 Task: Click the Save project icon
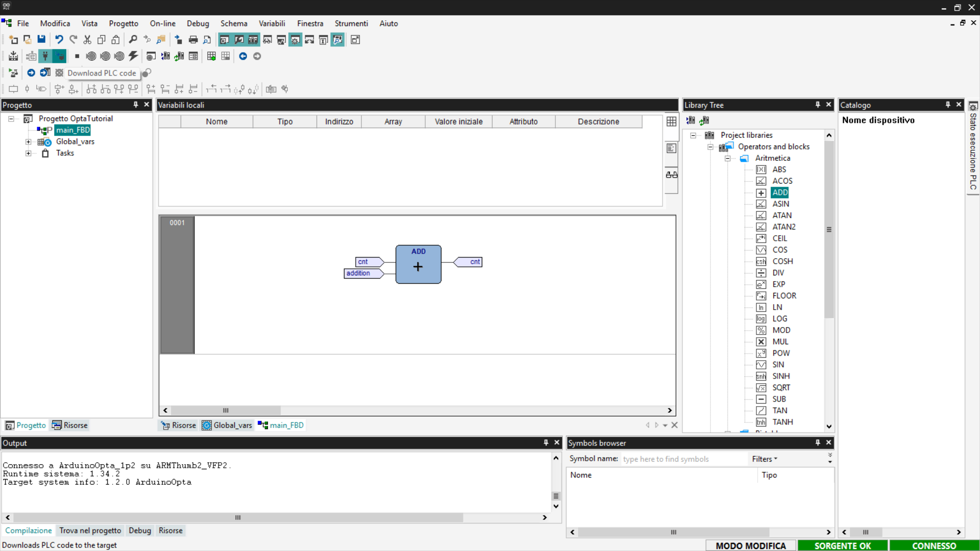tap(41, 40)
